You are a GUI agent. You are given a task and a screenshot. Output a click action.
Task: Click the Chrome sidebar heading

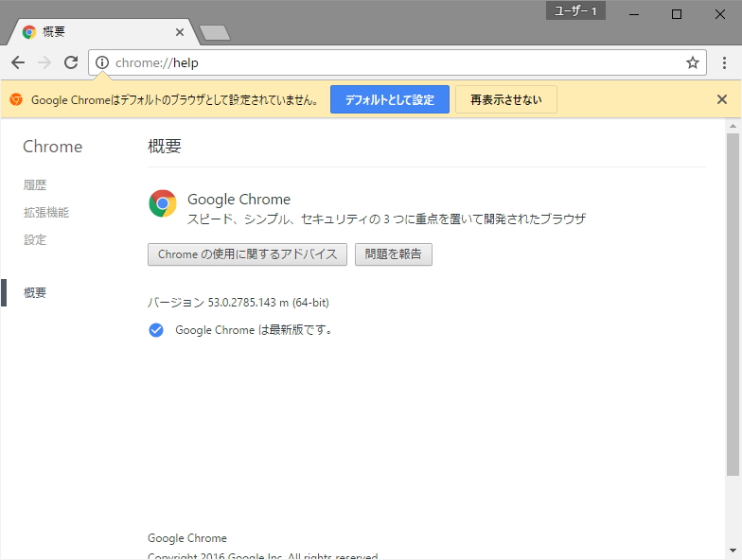[x=53, y=147]
